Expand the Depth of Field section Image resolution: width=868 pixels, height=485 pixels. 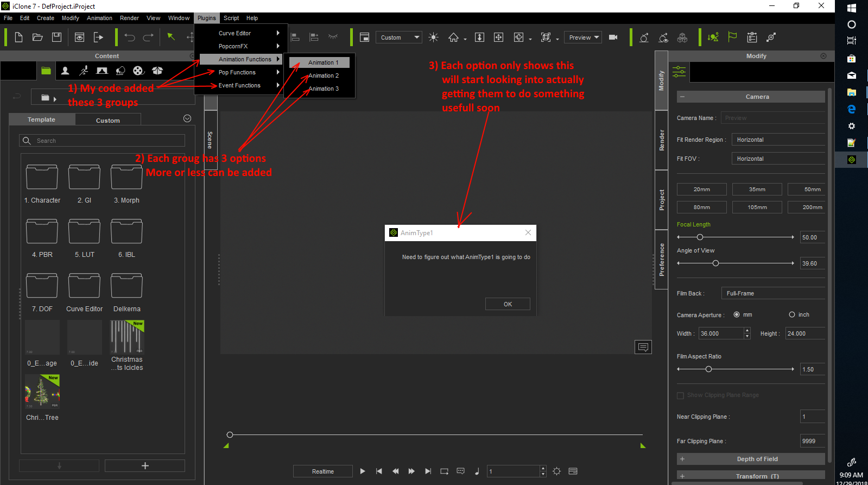(x=751, y=459)
